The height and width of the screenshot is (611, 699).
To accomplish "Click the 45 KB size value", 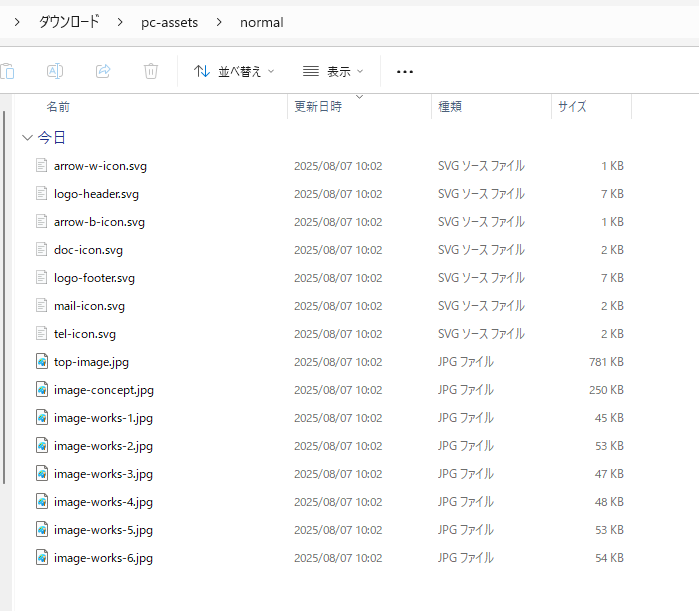I will pyautogui.click(x=609, y=418).
